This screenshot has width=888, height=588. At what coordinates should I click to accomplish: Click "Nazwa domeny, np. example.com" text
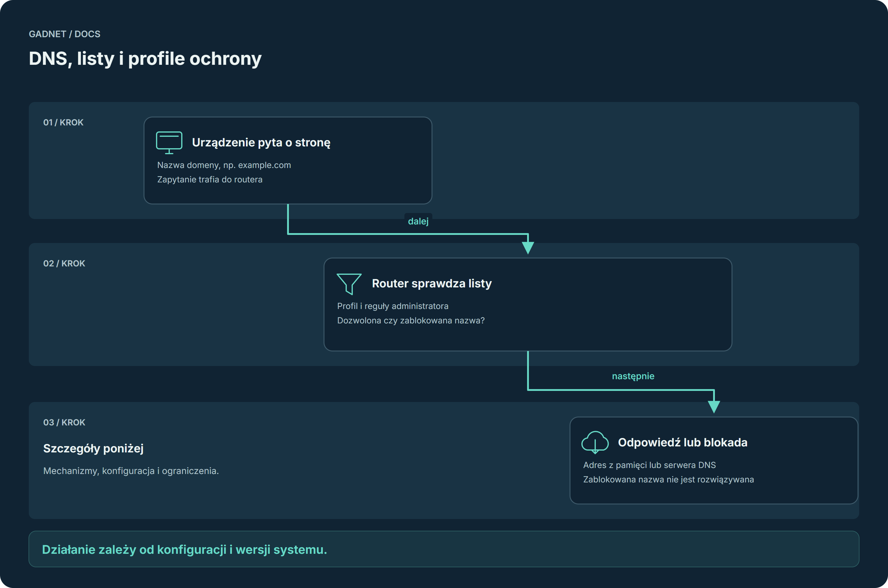(x=224, y=165)
